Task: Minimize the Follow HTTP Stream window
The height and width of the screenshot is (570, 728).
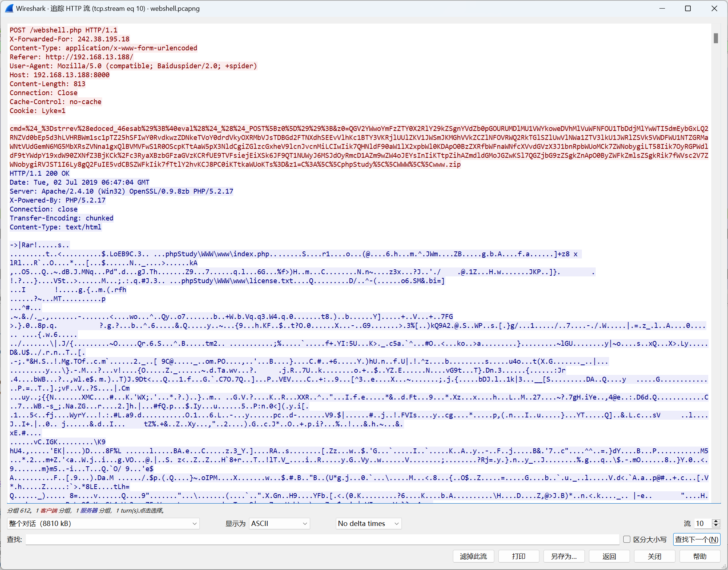Action: point(662,8)
